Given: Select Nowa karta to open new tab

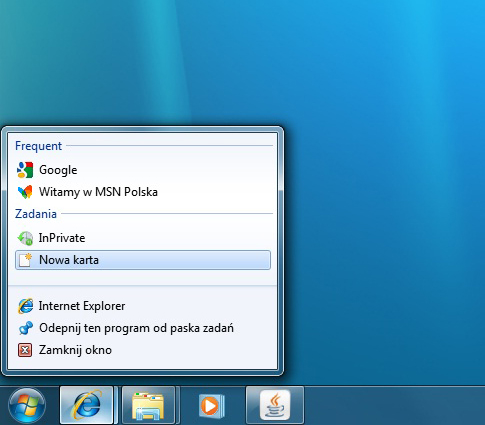Looking at the screenshot, I should pos(143,260).
